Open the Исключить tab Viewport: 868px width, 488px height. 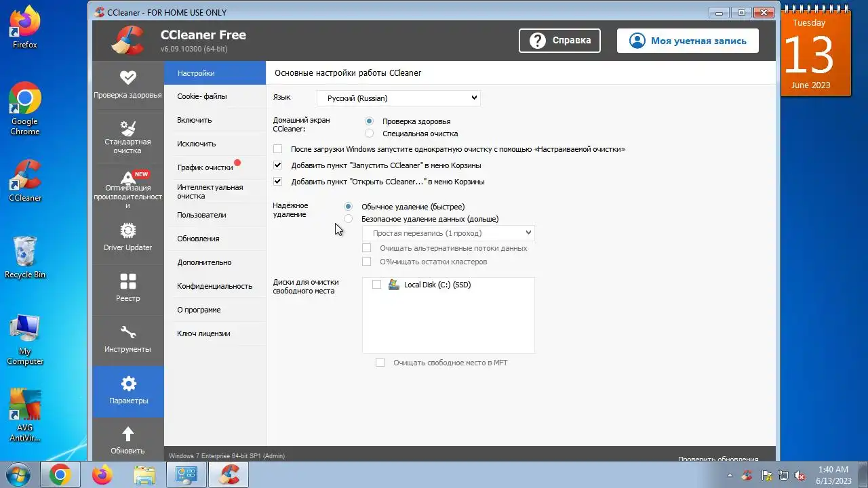[x=215, y=144]
